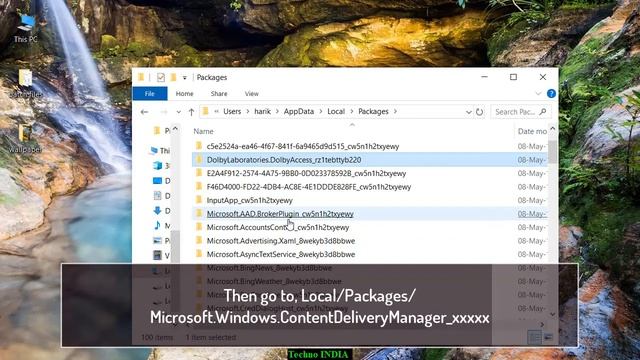Expand chevron after Packages breadcrumb
Viewport: 640px width, 360px height.
pyautogui.click(x=395, y=111)
